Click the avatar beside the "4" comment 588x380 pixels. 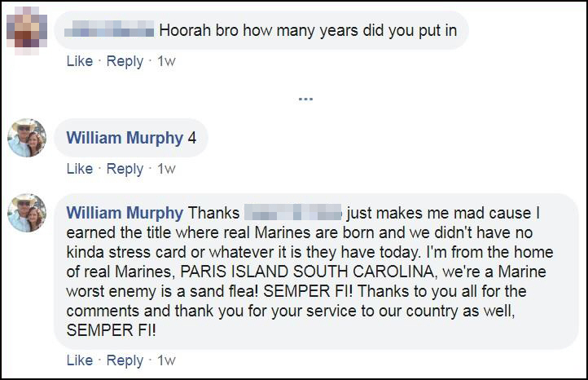point(27,138)
